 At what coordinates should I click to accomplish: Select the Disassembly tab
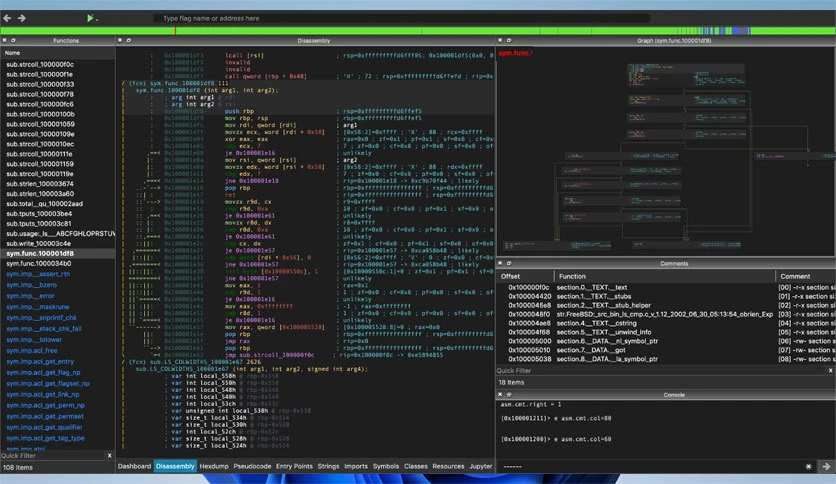coord(175,466)
